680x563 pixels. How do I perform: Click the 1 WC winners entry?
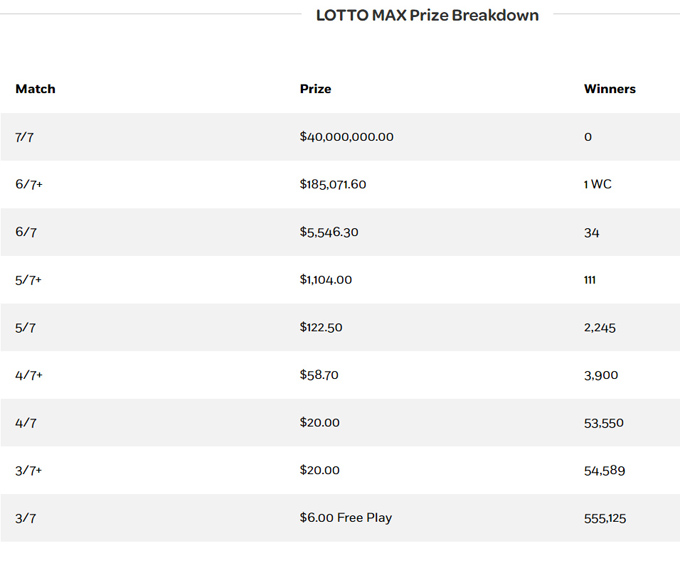[598, 184]
